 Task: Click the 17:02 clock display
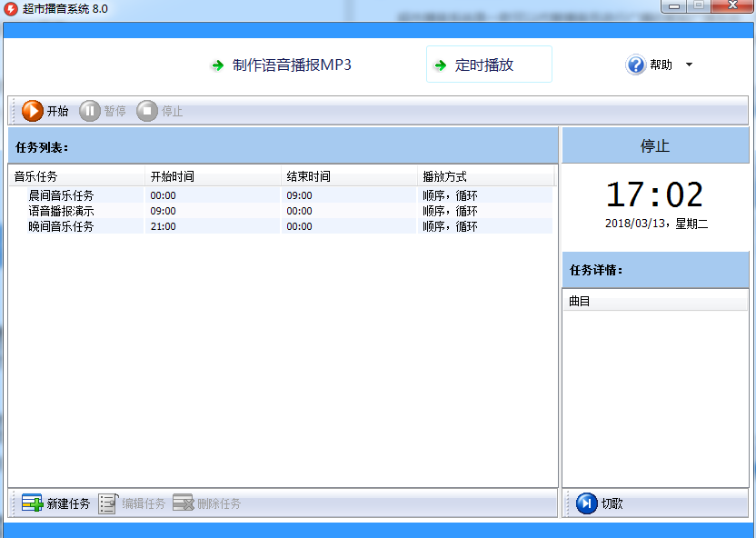point(655,194)
